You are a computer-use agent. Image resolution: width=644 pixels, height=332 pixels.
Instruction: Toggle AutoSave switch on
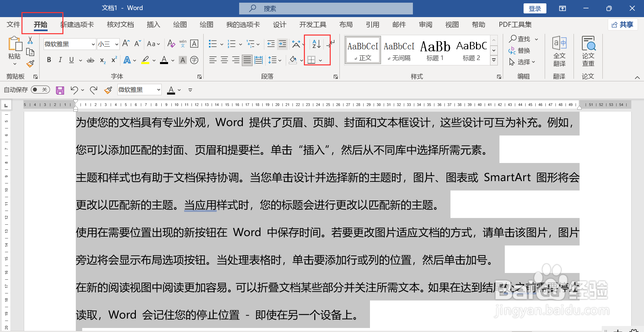(40, 90)
